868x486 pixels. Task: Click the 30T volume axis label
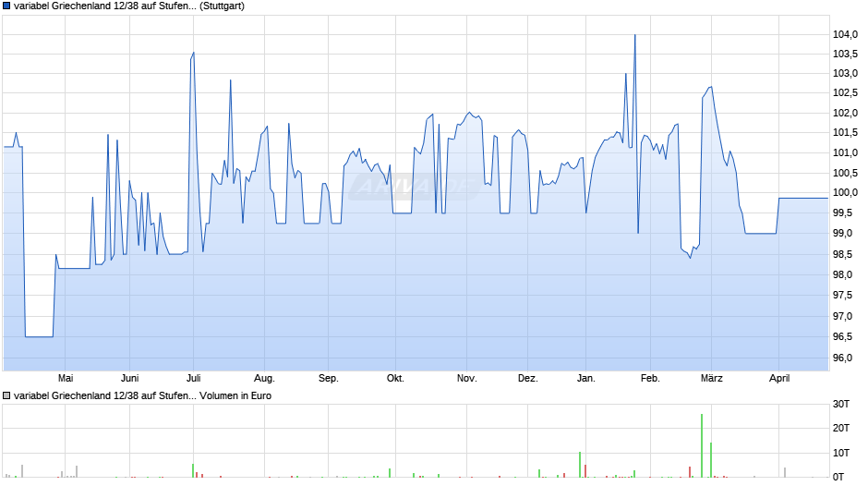841,404
